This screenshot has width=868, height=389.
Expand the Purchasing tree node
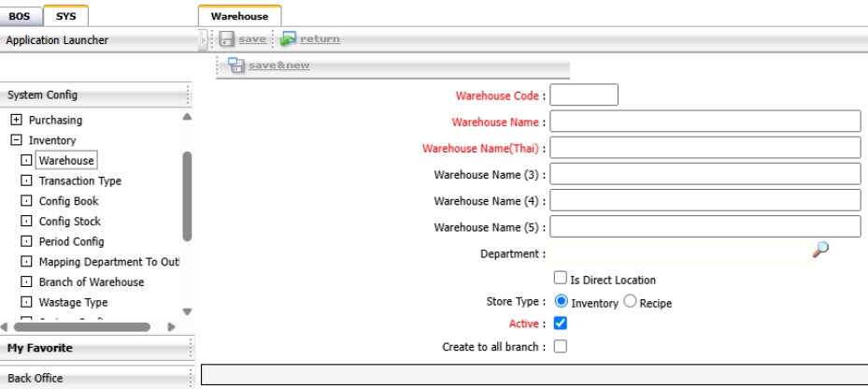tap(16, 121)
